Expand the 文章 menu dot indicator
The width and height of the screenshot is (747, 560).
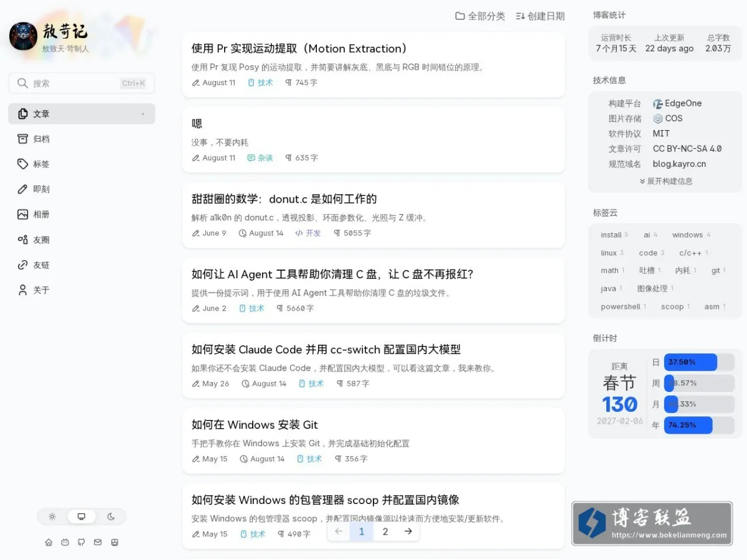pos(143,114)
